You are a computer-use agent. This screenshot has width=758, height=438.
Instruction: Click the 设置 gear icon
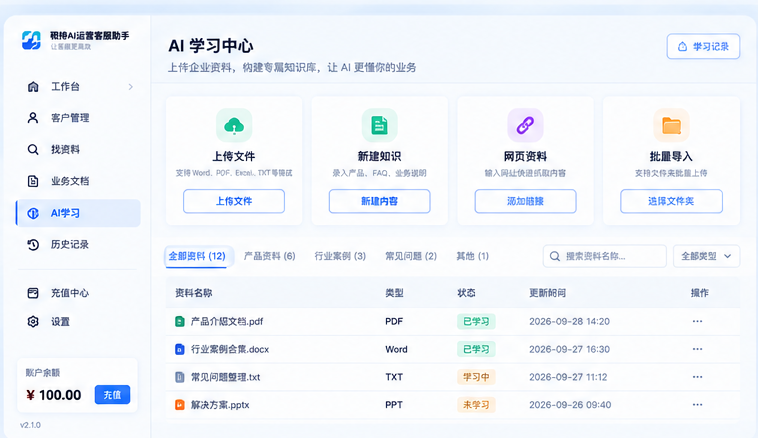click(33, 321)
